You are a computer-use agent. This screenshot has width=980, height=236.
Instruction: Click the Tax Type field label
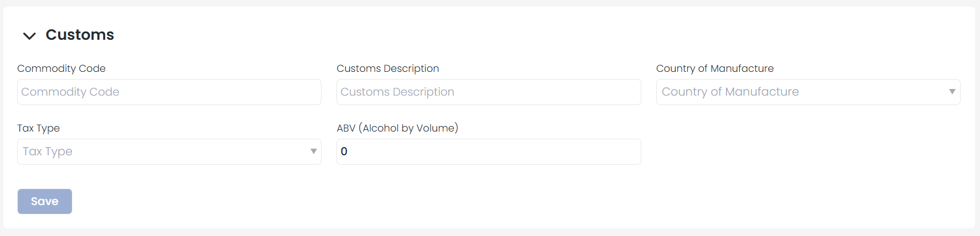[38, 128]
